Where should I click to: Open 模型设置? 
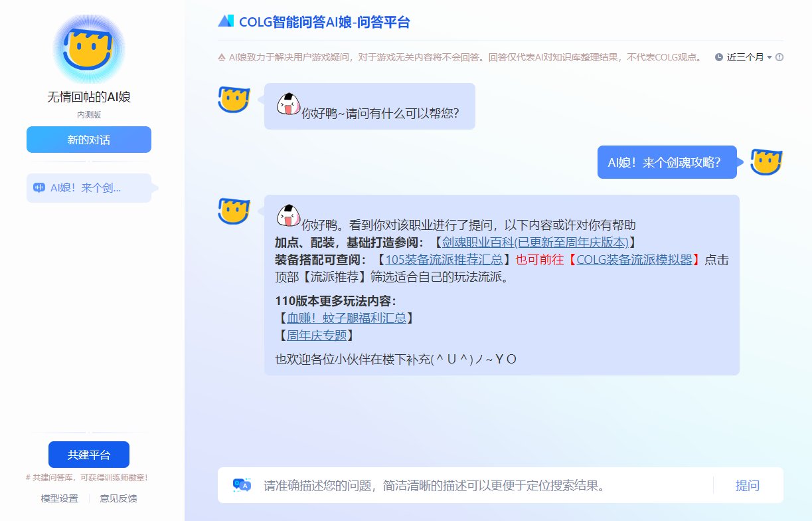pos(59,498)
